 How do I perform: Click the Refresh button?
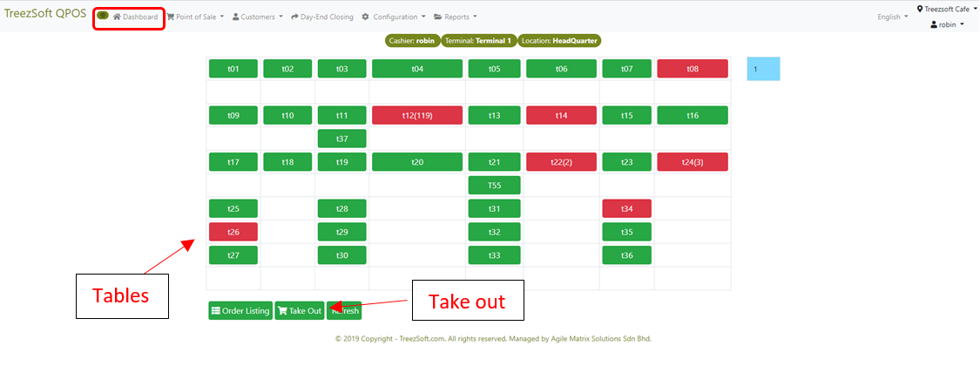point(344,310)
